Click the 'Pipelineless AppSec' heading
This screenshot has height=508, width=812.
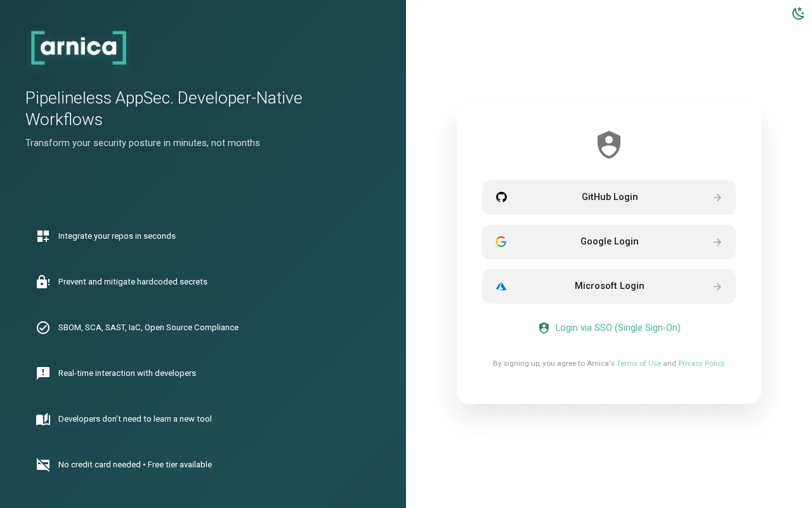click(x=164, y=109)
